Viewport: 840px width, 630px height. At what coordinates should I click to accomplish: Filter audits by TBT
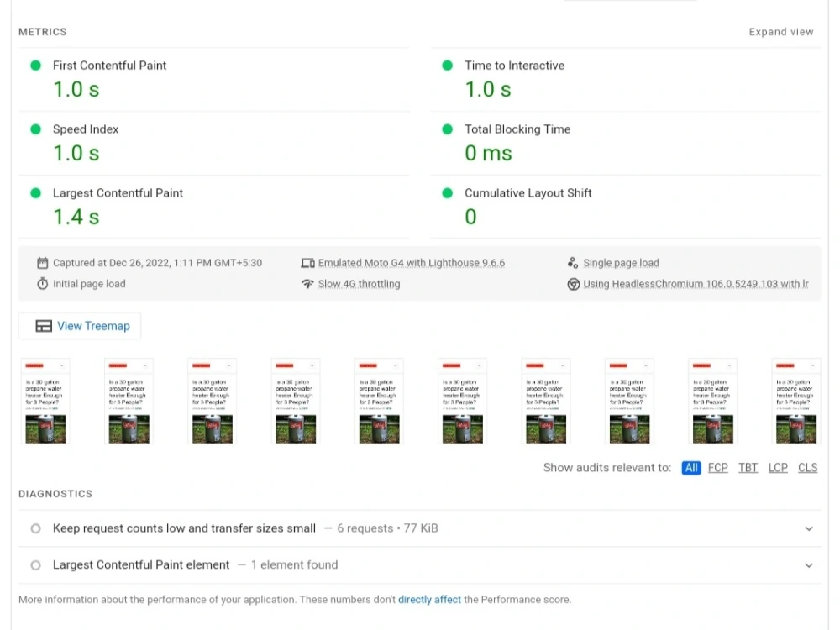click(x=748, y=468)
